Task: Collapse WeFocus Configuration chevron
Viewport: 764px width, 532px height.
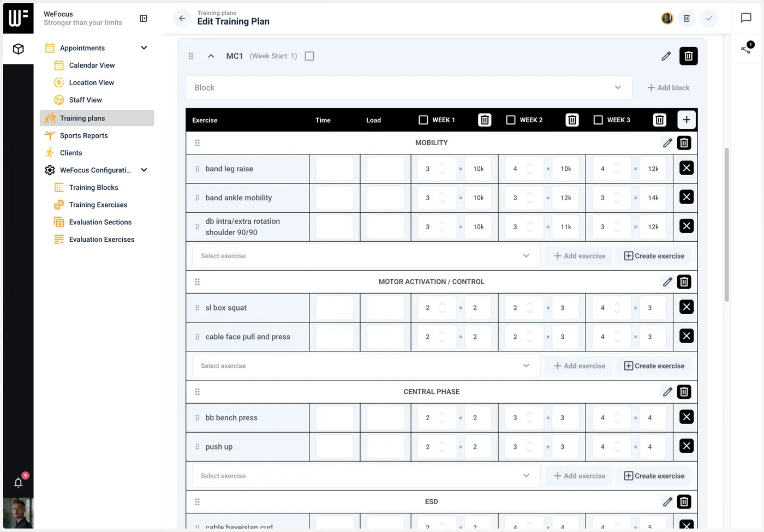Action: tap(144, 170)
